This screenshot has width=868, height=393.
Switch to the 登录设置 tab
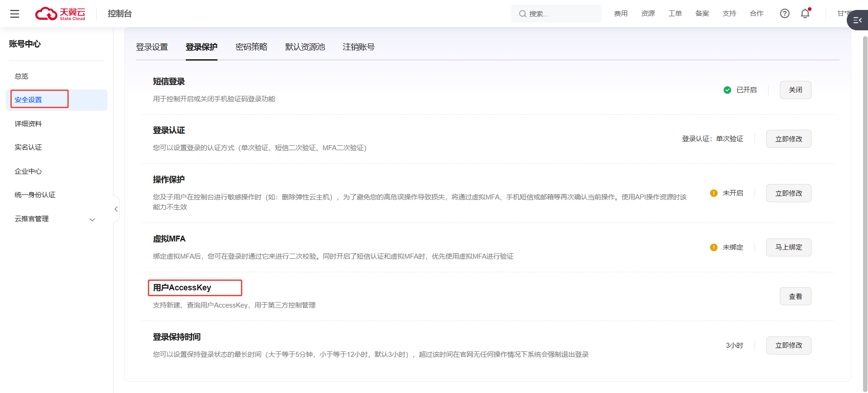pos(152,47)
